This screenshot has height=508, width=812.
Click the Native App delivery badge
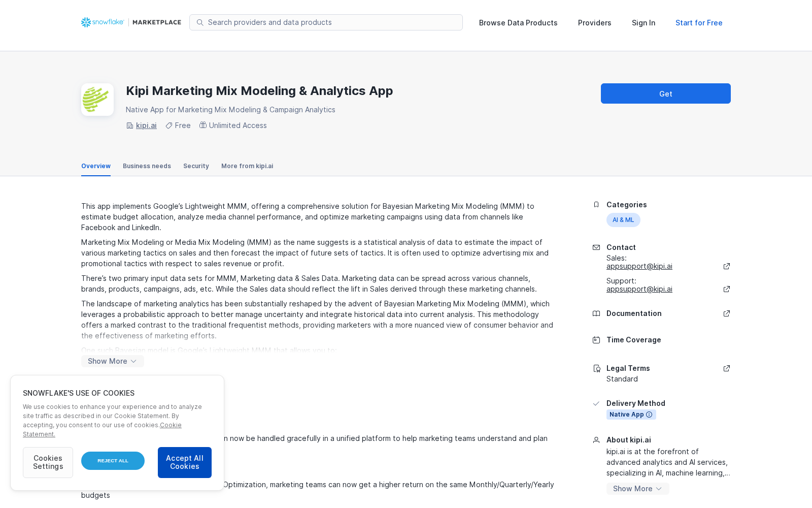[x=631, y=415]
